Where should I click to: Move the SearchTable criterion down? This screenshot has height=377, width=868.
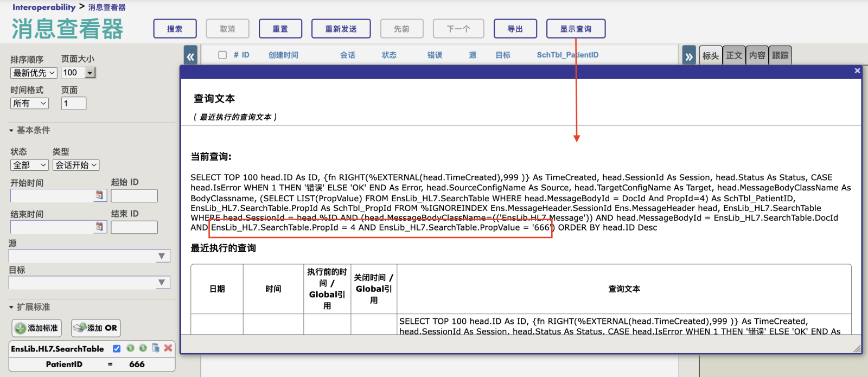[x=143, y=348]
